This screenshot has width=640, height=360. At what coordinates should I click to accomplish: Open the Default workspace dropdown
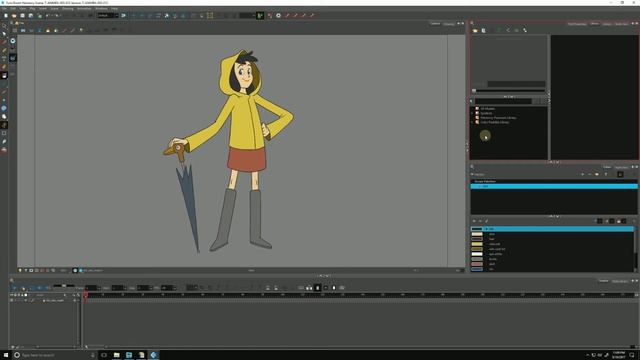tap(108, 16)
